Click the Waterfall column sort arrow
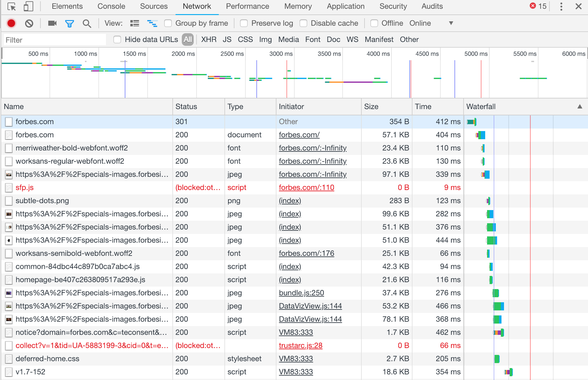The width and height of the screenshot is (588, 380). click(580, 107)
